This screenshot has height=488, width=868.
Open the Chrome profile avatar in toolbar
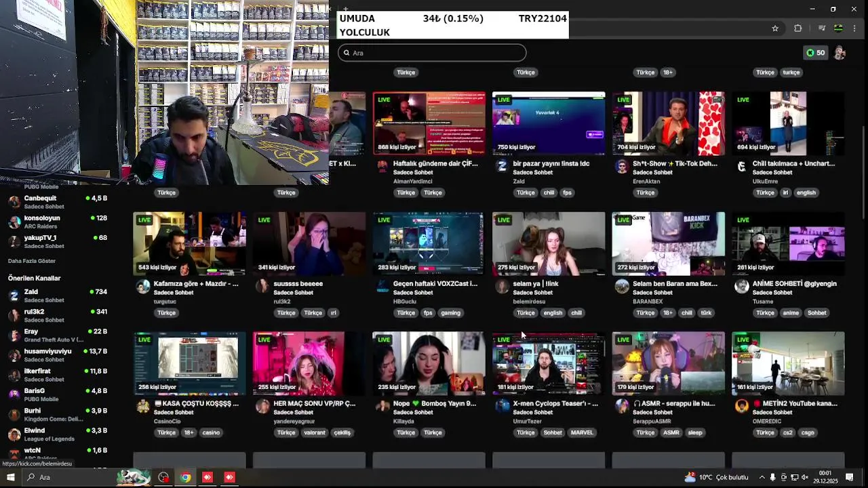[x=838, y=28]
